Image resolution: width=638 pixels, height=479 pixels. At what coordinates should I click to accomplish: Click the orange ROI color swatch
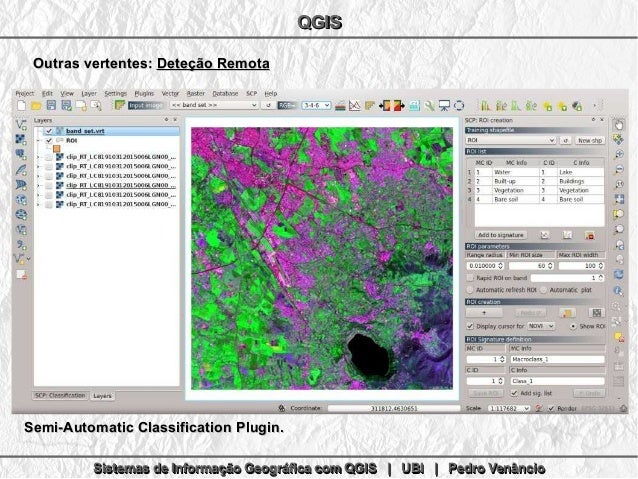tap(56, 150)
